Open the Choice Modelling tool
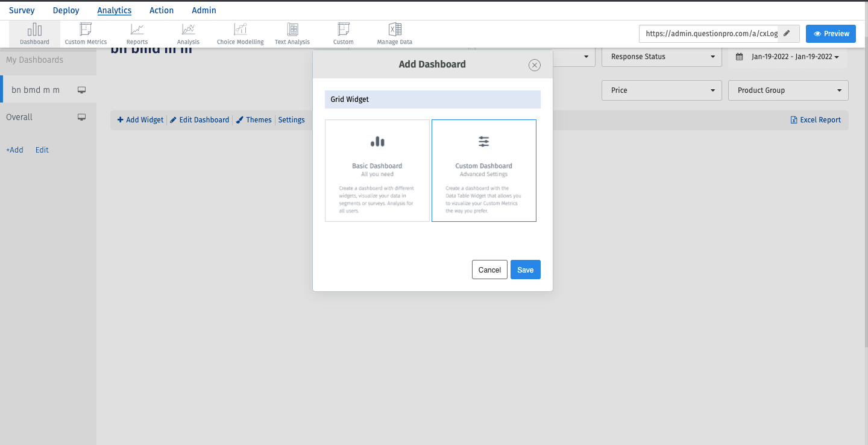 click(240, 33)
